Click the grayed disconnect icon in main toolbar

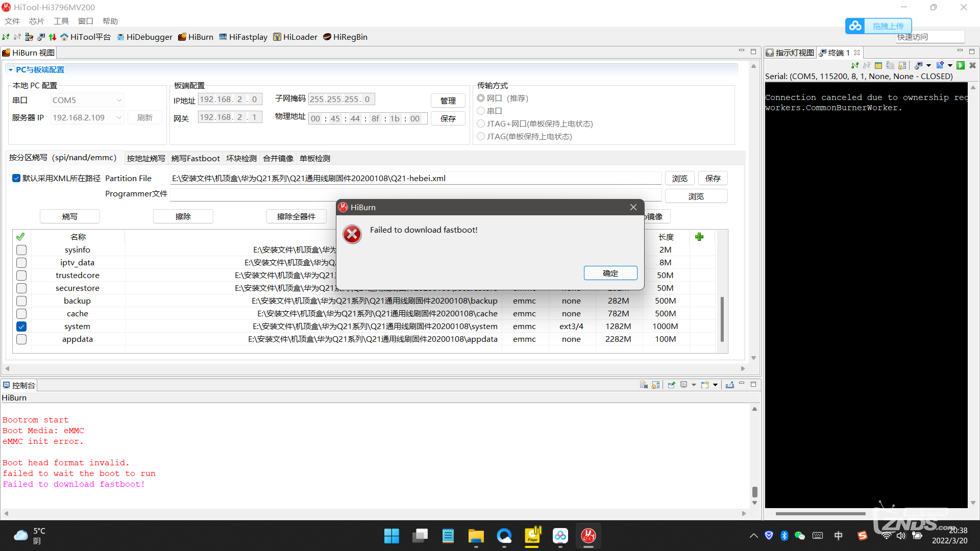tap(17, 37)
